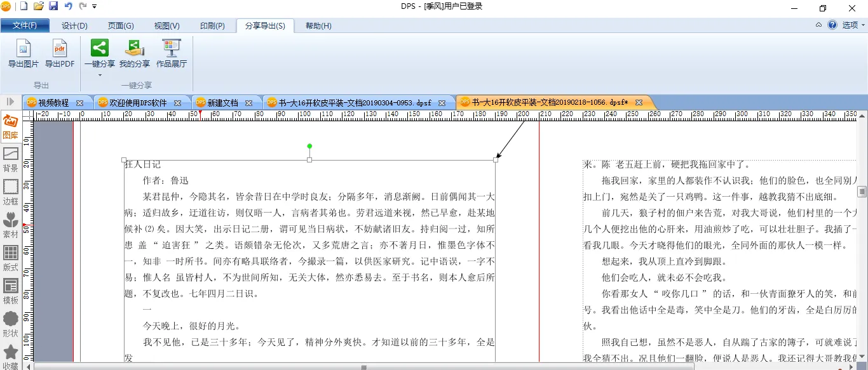Select the Layout (版式) sidebar icon
This screenshot has height=370, width=868.
pyautogui.click(x=11, y=258)
